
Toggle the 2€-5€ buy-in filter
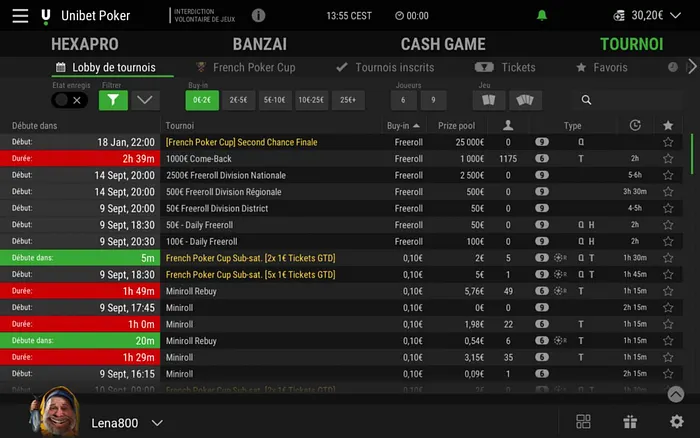pos(238,100)
